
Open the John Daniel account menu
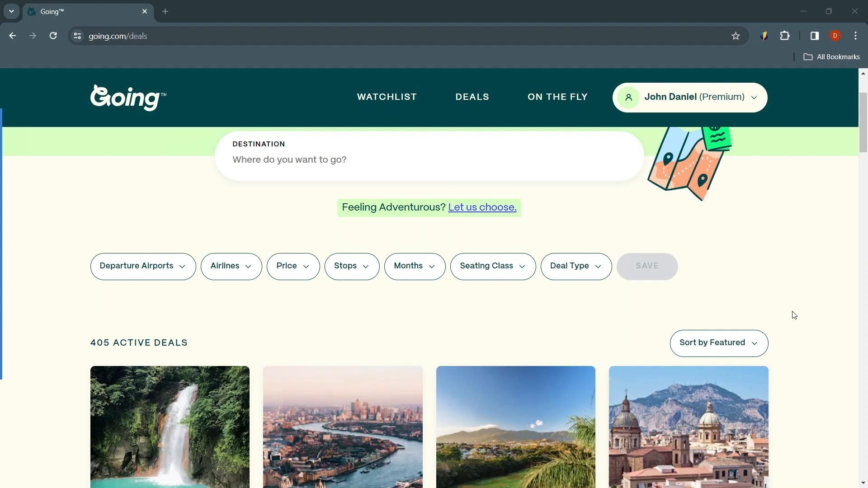pos(689,97)
